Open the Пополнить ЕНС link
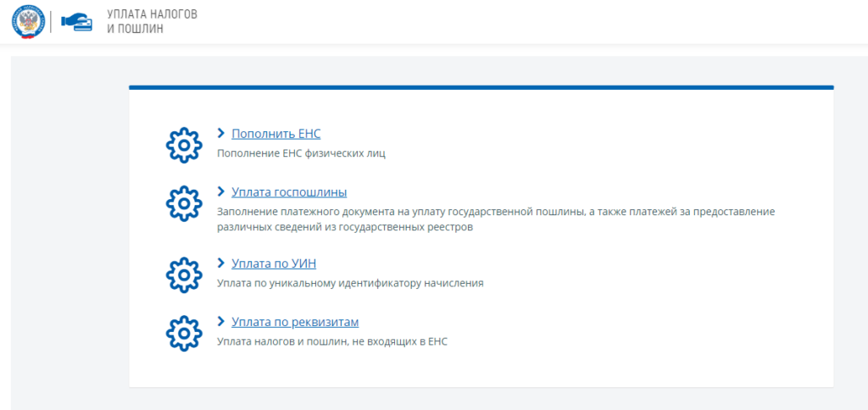 [275, 134]
